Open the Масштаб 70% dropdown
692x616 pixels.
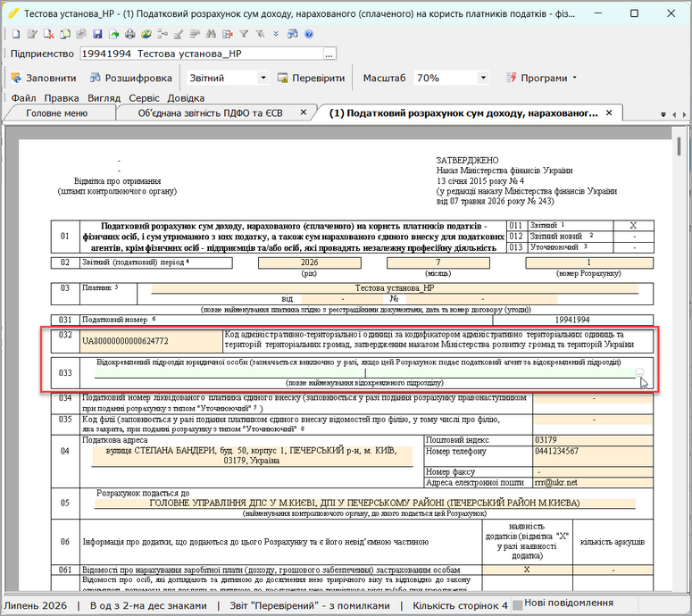[483, 78]
